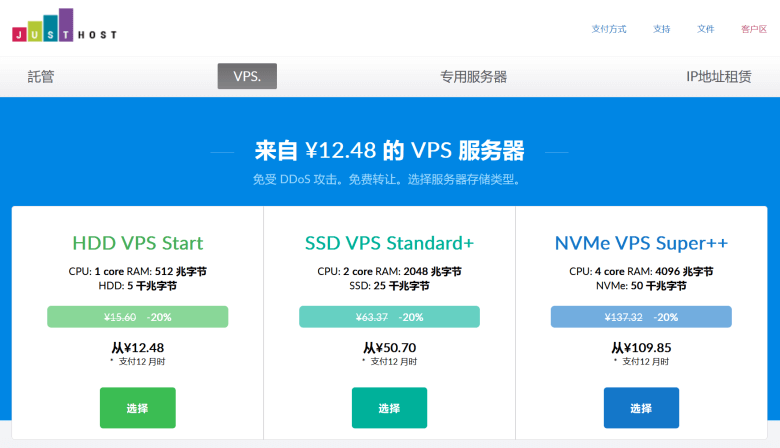Go to the 客户区 client area
Image resolution: width=780 pixels, height=448 pixels.
coord(754,29)
